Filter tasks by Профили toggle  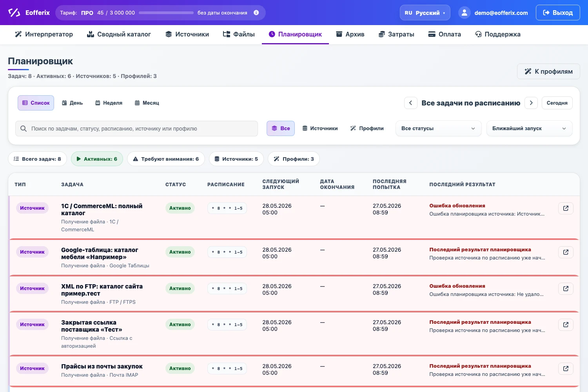point(367,129)
